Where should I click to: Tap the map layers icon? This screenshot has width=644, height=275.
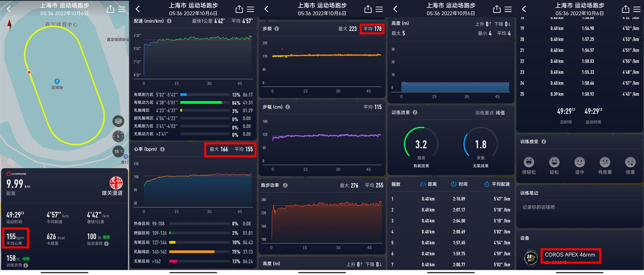click(118, 121)
